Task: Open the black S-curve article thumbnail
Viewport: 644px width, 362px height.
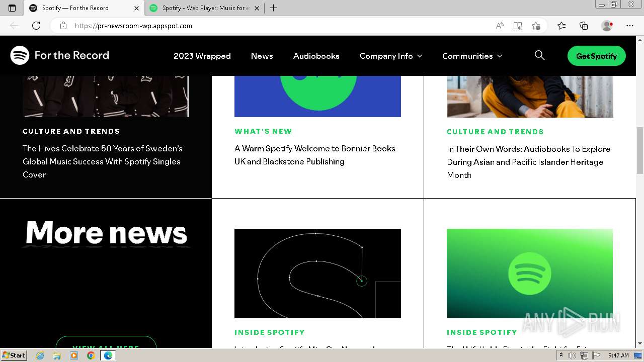Action: pos(317,273)
